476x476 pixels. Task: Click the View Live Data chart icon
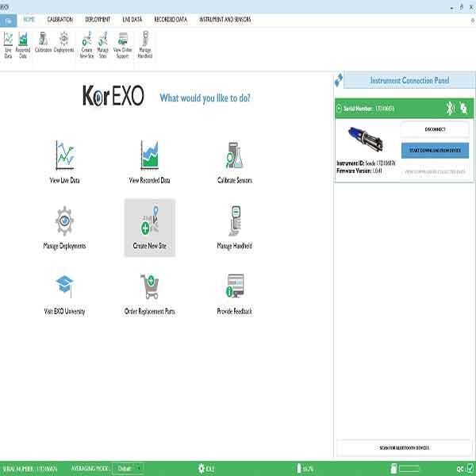[x=65, y=155]
